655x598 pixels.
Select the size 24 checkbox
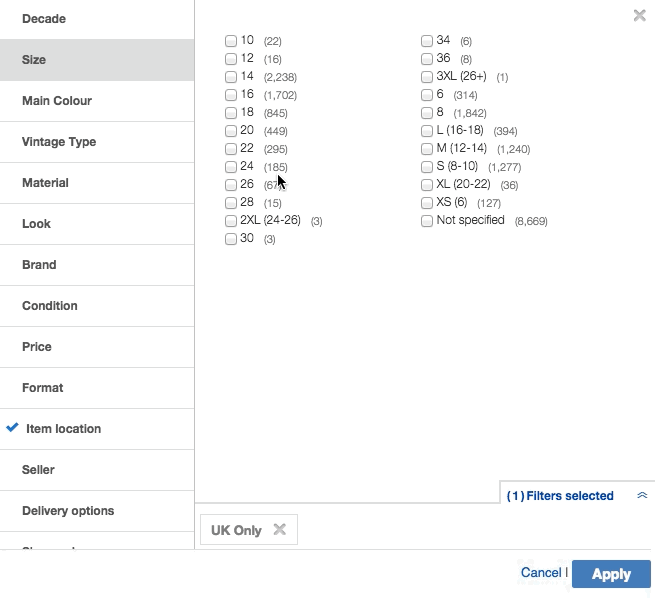pyautogui.click(x=231, y=166)
